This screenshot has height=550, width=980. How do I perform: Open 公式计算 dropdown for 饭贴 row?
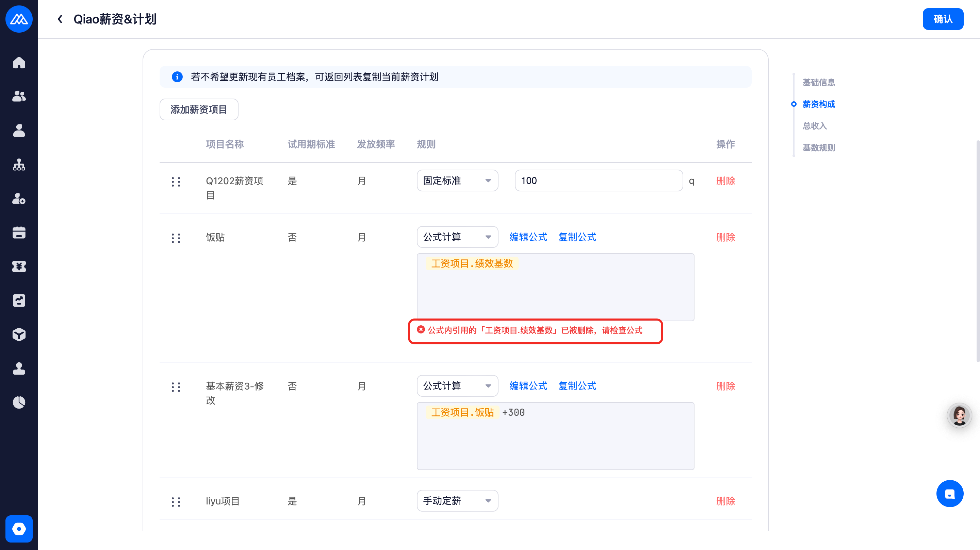pyautogui.click(x=457, y=237)
